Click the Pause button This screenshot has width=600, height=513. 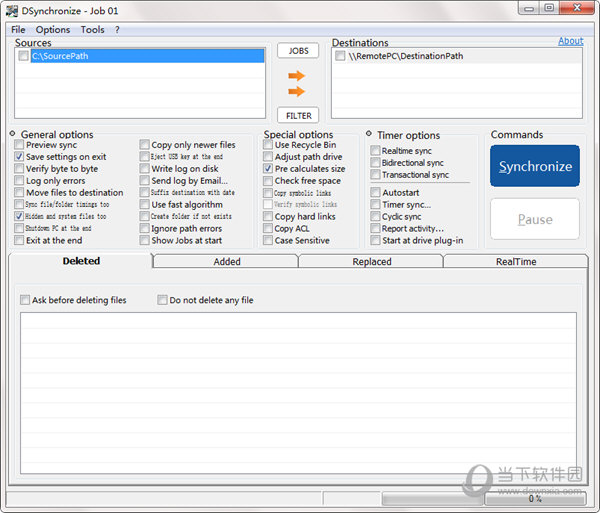(x=535, y=219)
